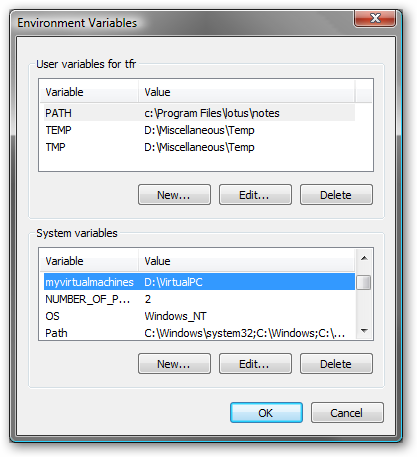
Task: Select the Path system variable row
Action: (x=199, y=333)
